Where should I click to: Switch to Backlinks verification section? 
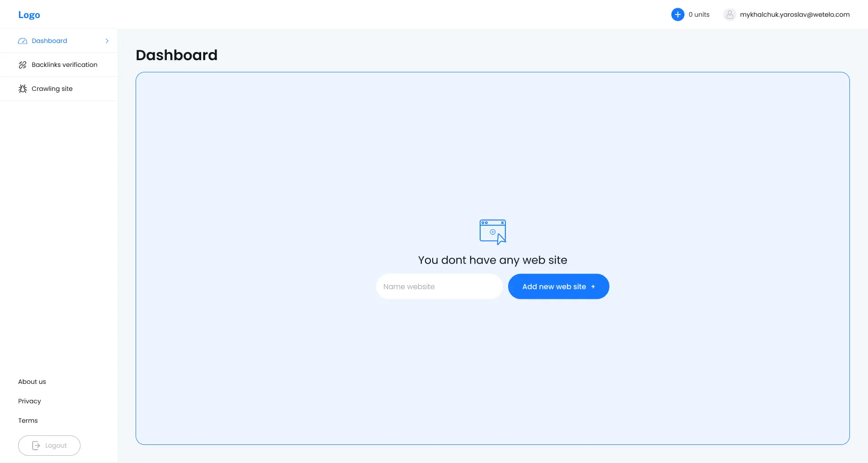click(64, 65)
